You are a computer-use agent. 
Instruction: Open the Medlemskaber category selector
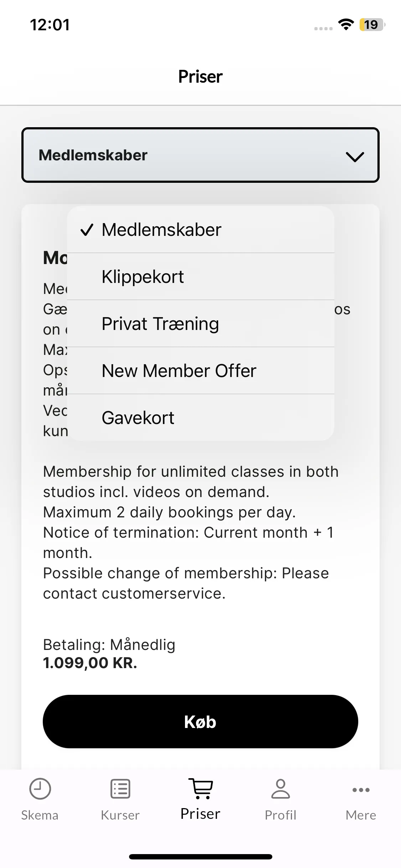click(x=200, y=155)
